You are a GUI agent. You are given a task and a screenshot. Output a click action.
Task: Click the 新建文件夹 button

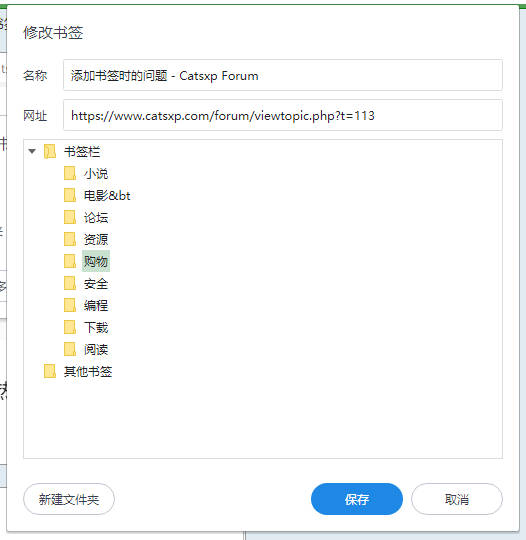tap(69, 499)
